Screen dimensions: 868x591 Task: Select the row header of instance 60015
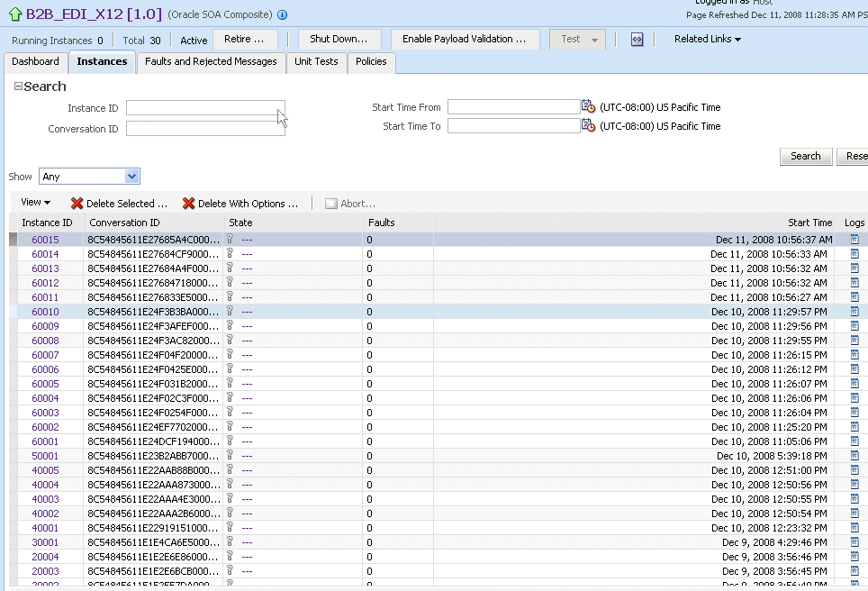click(x=14, y=240)
